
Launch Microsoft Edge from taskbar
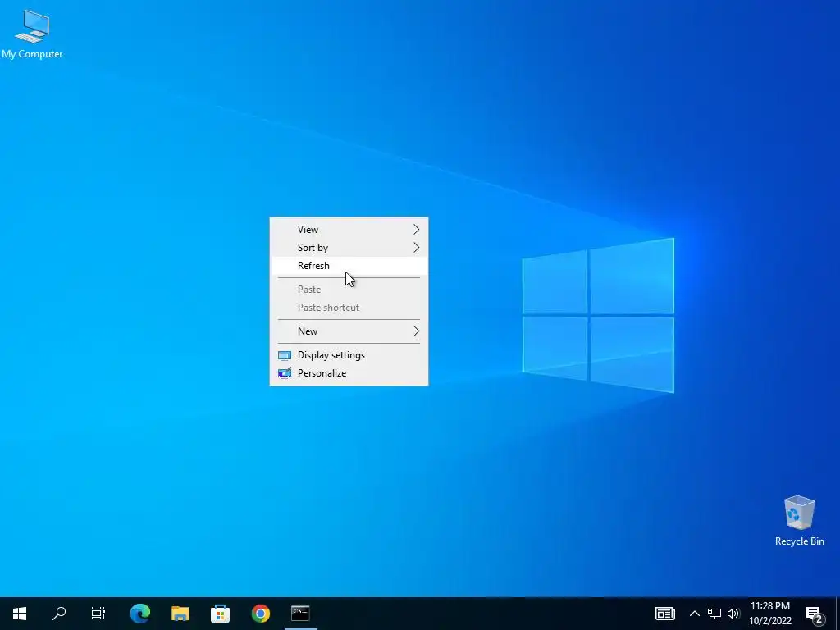click(140, 614)
